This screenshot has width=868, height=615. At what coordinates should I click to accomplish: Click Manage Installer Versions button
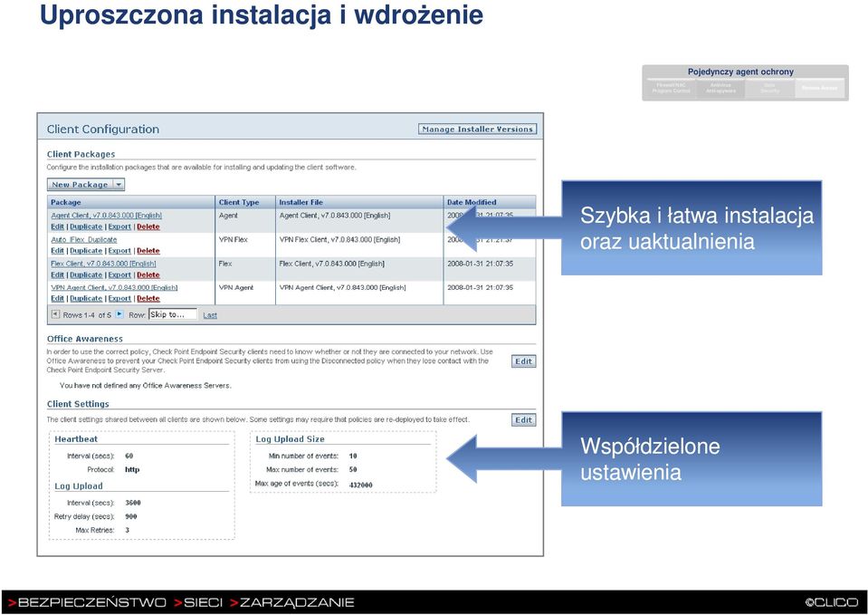(x=477, y=130)
